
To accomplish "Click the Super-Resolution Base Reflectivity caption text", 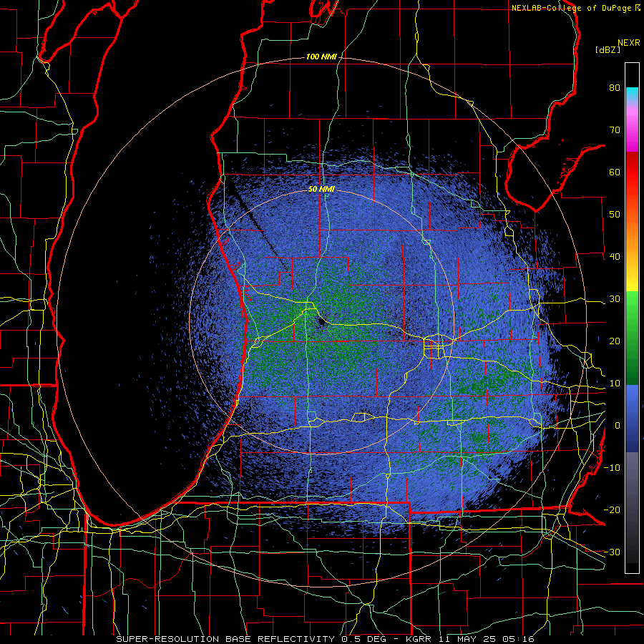I will pos(325,639).
